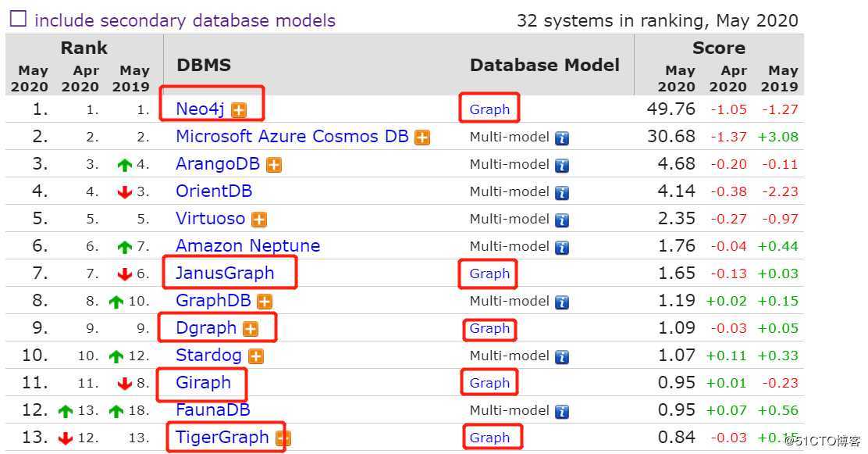Click the Rank column header
Screen dimensions: 868x454
84,48
